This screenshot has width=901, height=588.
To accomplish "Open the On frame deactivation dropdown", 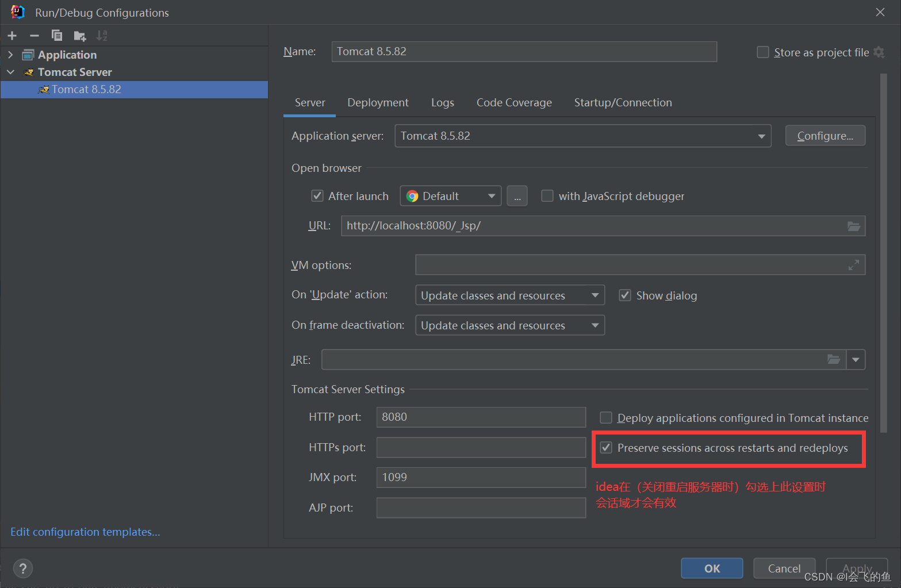I will pos(510,325).
